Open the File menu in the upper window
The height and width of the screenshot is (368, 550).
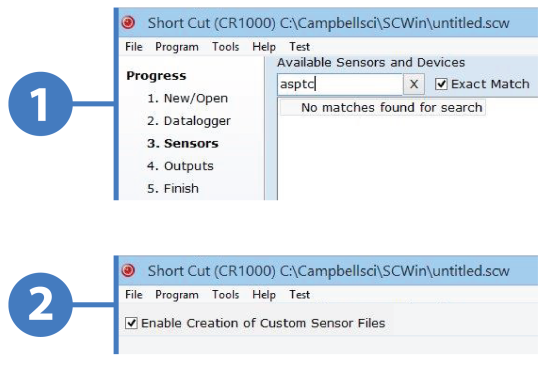point(134,47)
